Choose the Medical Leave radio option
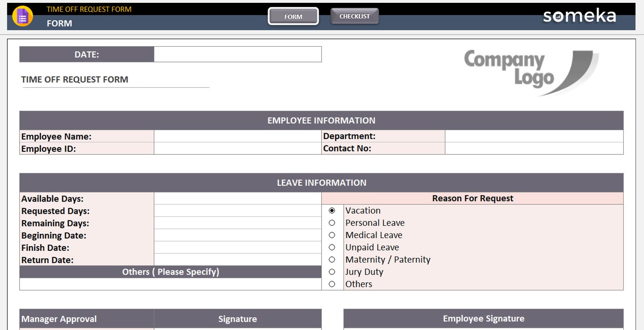 pos(332,235)
